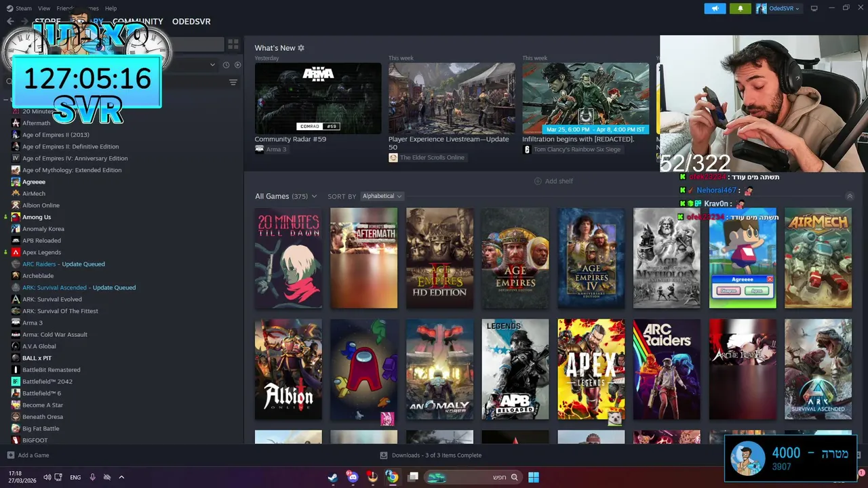Click the taskbar search box
868x488 pixels.
click(x=473, y=477)
